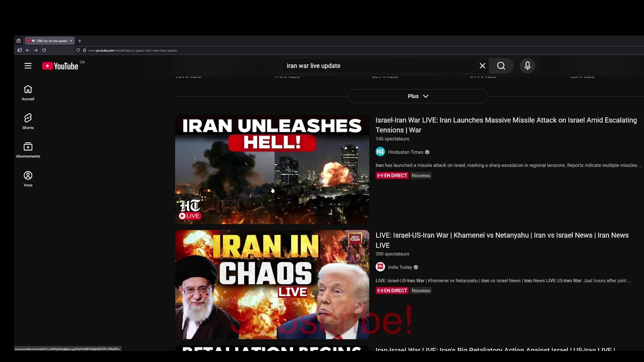644x362 pixels.
Task: Expand more results with Plus chevron
Action: (x=418, y=96)
